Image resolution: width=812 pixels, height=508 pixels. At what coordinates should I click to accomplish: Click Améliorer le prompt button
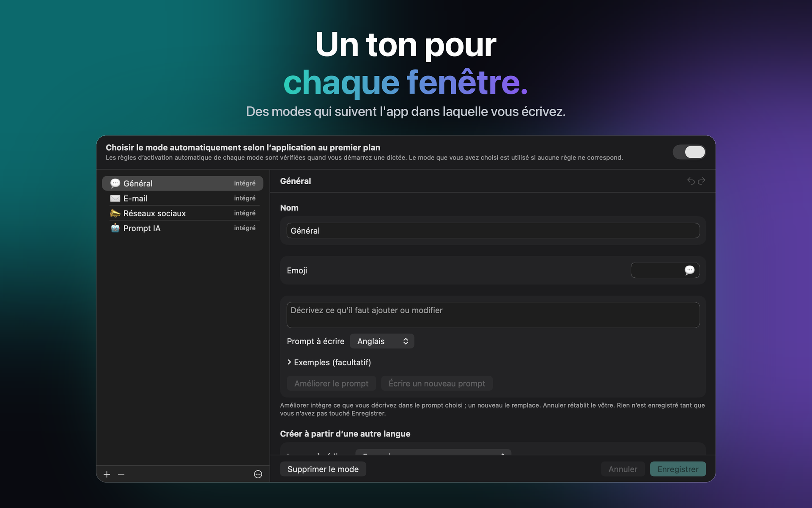pyautogui.click(x=332, y=384)
